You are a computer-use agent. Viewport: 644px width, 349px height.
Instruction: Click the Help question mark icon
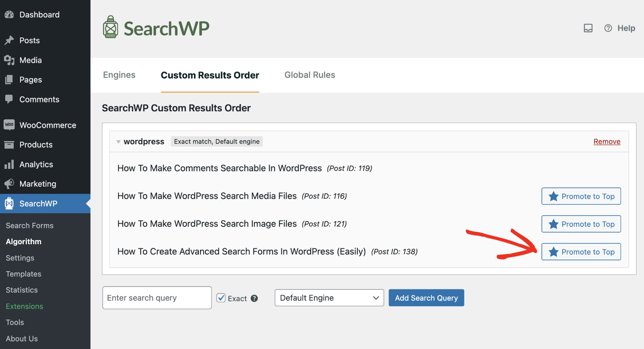[608, 28]
